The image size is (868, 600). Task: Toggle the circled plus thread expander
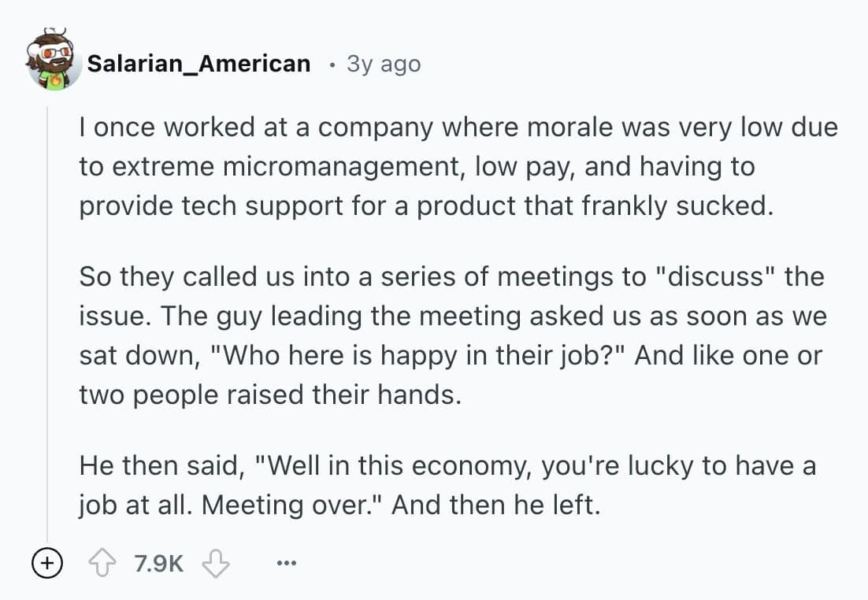pos(46,564)
